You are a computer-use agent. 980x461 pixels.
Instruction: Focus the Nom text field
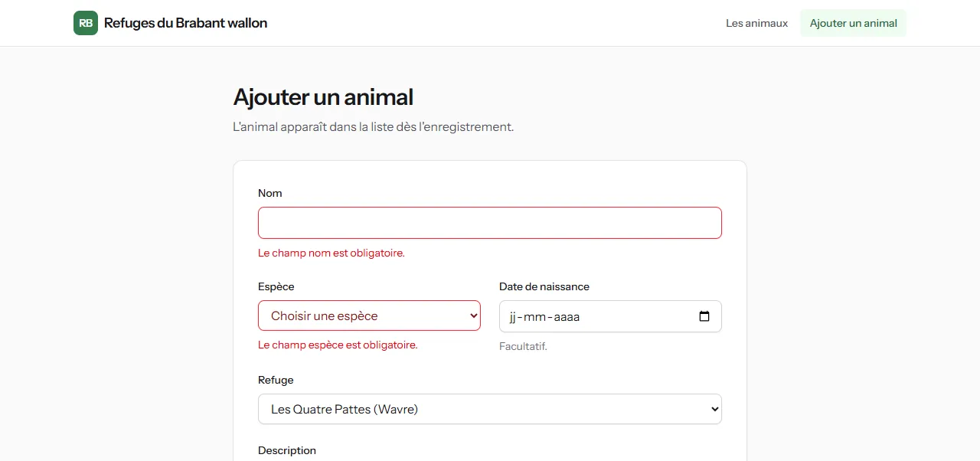(490, 223)
